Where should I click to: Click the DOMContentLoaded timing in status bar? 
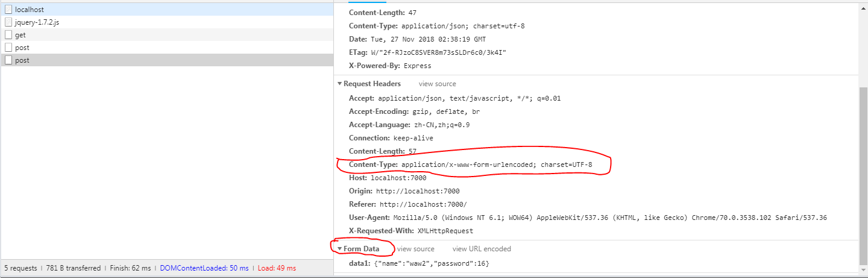pyautogui.click(x=204, y=268)
